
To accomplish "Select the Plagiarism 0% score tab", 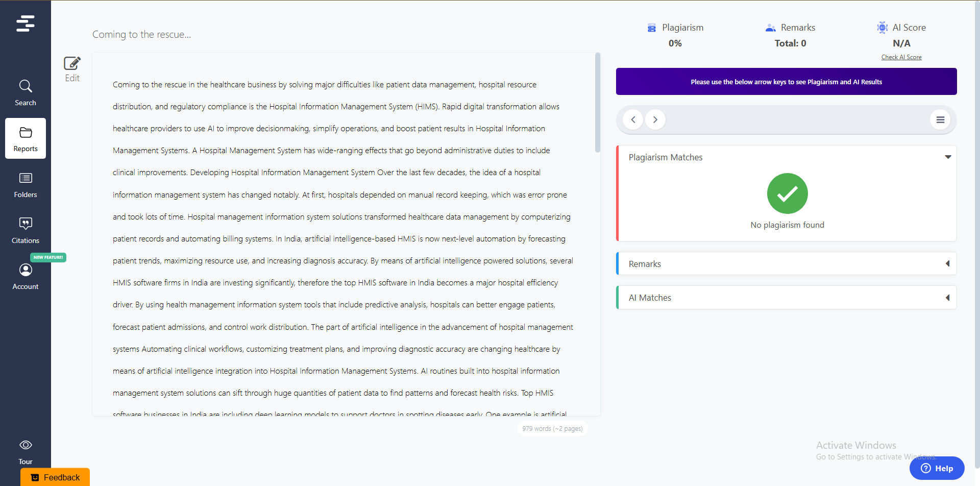I will click(675, 35).
